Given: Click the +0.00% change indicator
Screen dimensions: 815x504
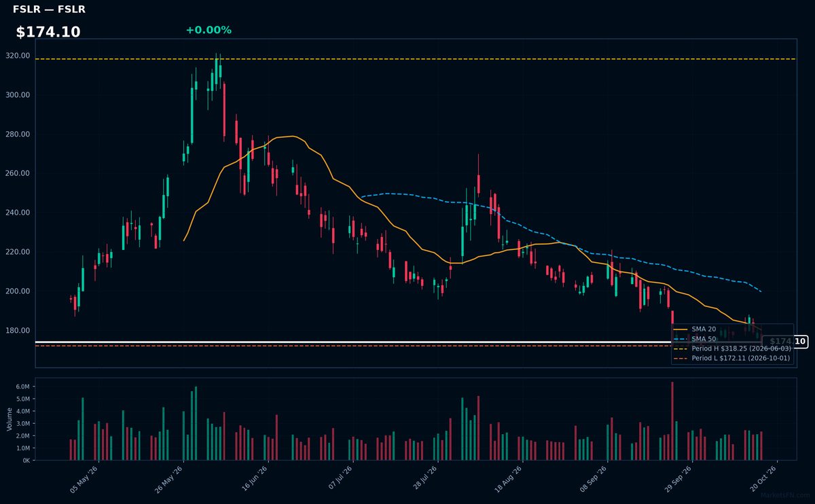Looking at the screenshot, I should 209,30.
